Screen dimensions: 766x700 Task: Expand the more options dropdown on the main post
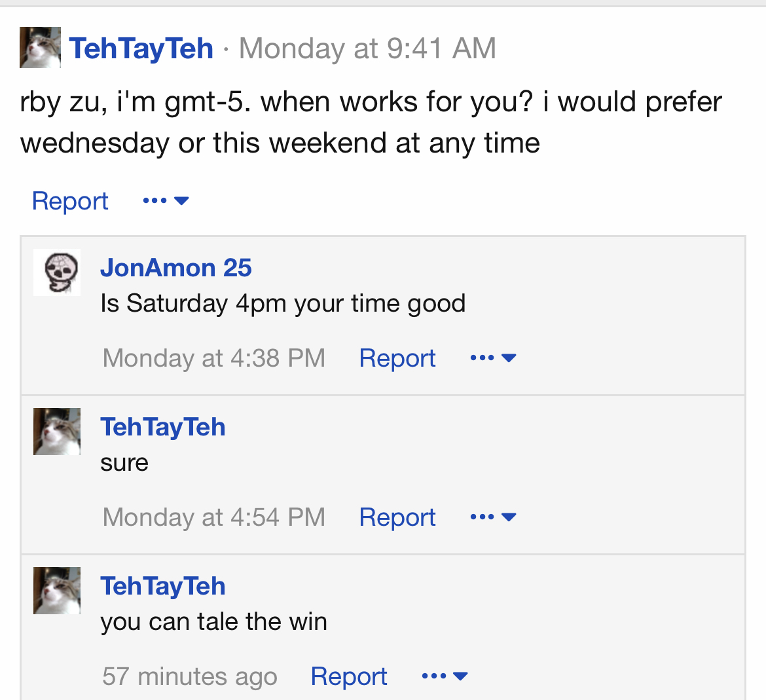[166, 200]
